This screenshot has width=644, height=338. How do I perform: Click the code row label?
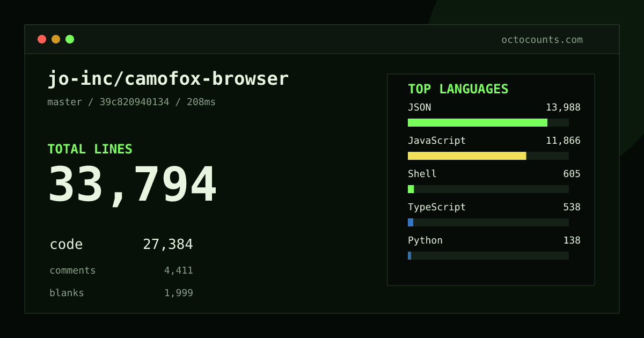coord(66,245)
